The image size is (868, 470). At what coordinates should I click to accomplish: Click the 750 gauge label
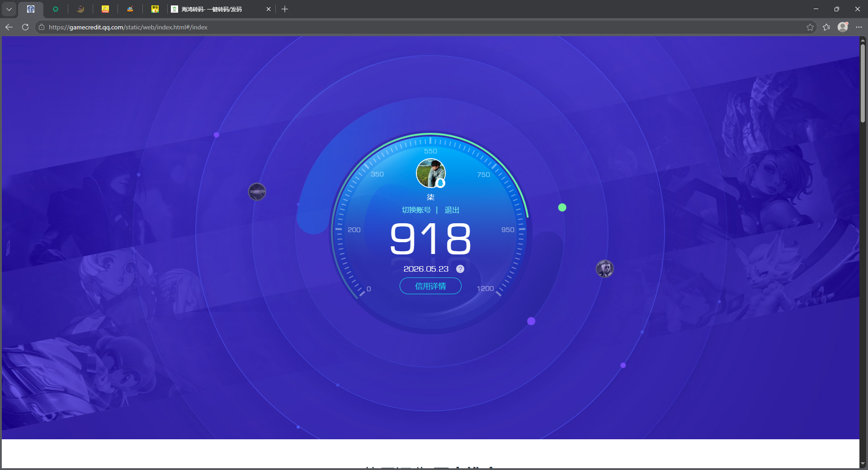483,175
